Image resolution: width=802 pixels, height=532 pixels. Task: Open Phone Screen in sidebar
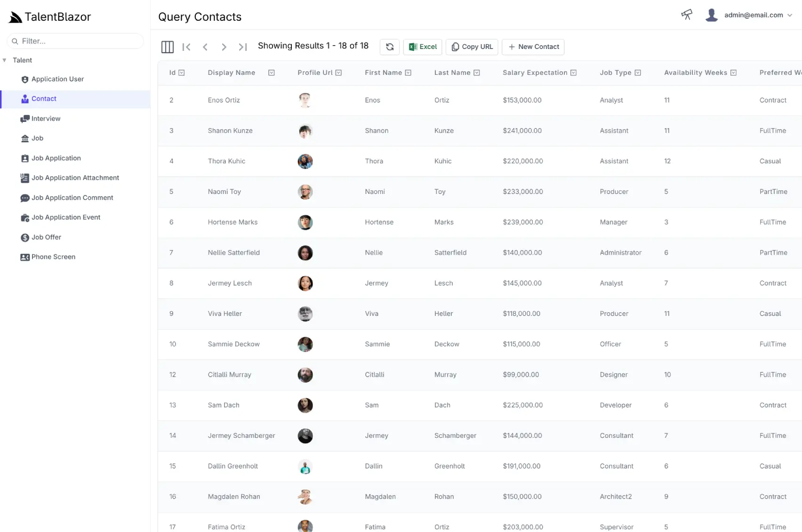(x=53, y=257)
